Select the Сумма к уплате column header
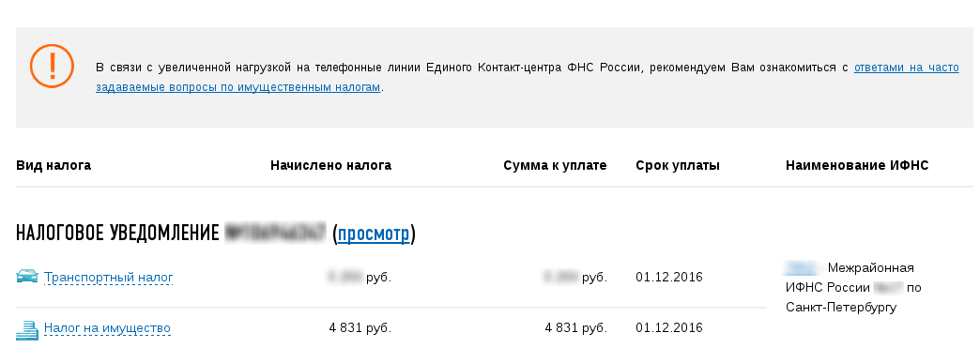 tap(555, 166)
